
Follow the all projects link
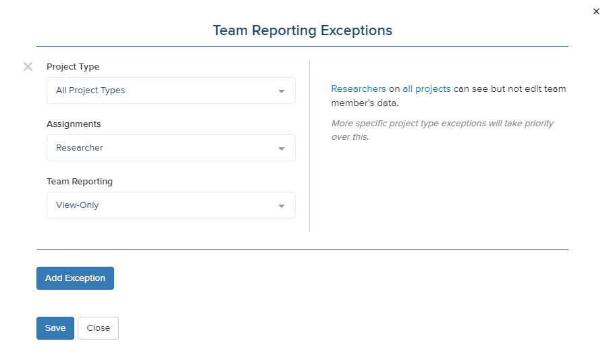pyautogui.click(x=426, y=88)
